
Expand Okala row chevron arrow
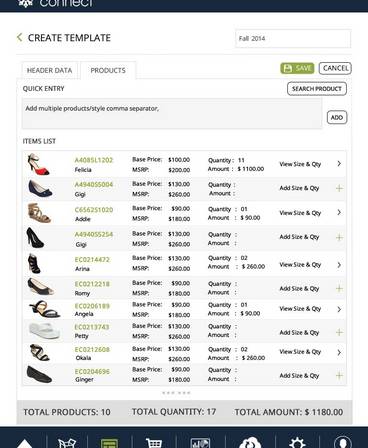pyautogui.click(x=339, y=352)
